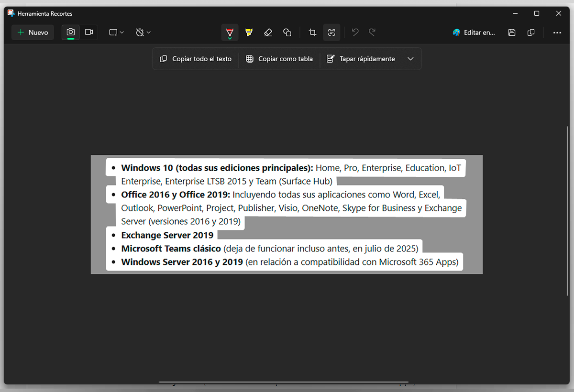574x392 pixels.
Task: Undo the last edit
Action: coord(355,33)
